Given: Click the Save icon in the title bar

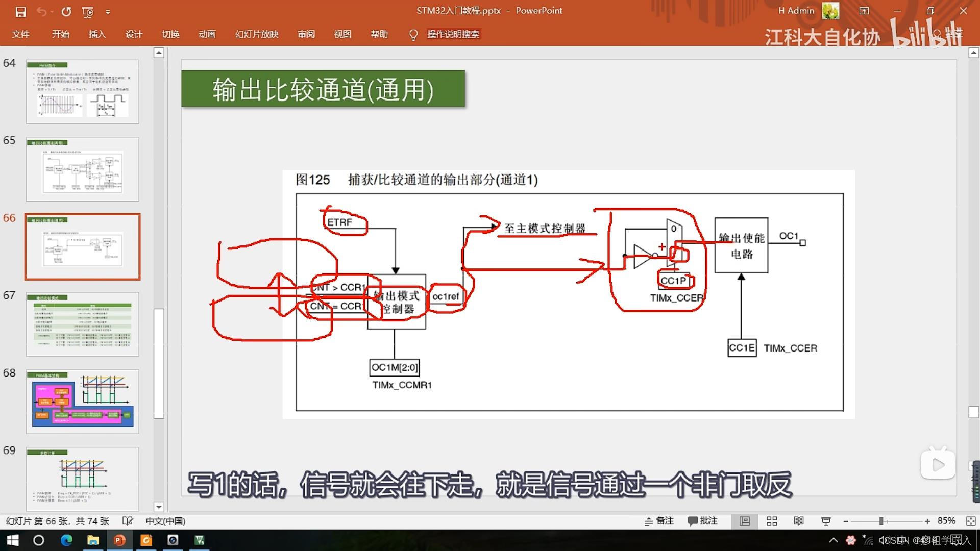Looking at the screenshot, I should 20,11.
